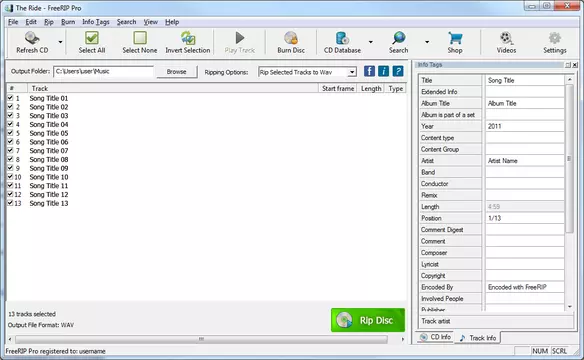Click the Select None icon

140,38
